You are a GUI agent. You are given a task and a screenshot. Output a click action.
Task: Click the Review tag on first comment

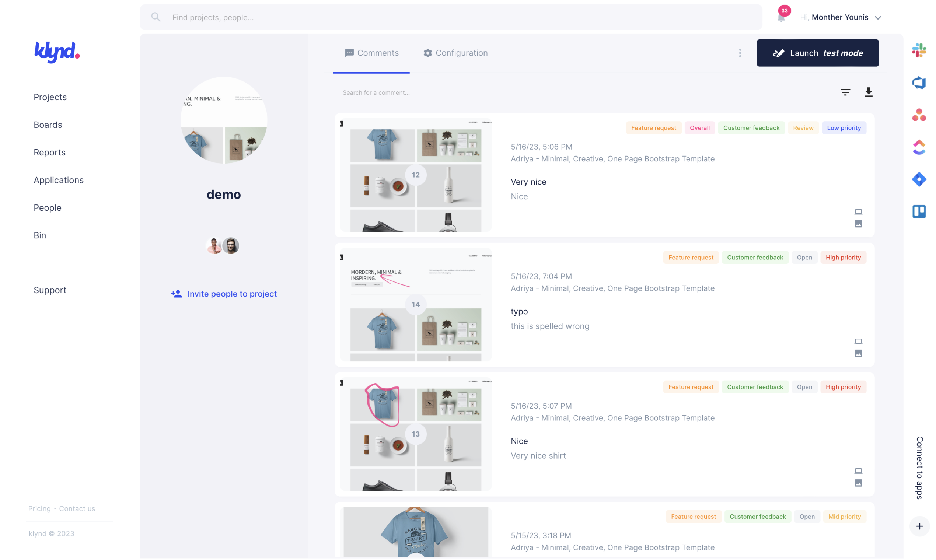803,127
